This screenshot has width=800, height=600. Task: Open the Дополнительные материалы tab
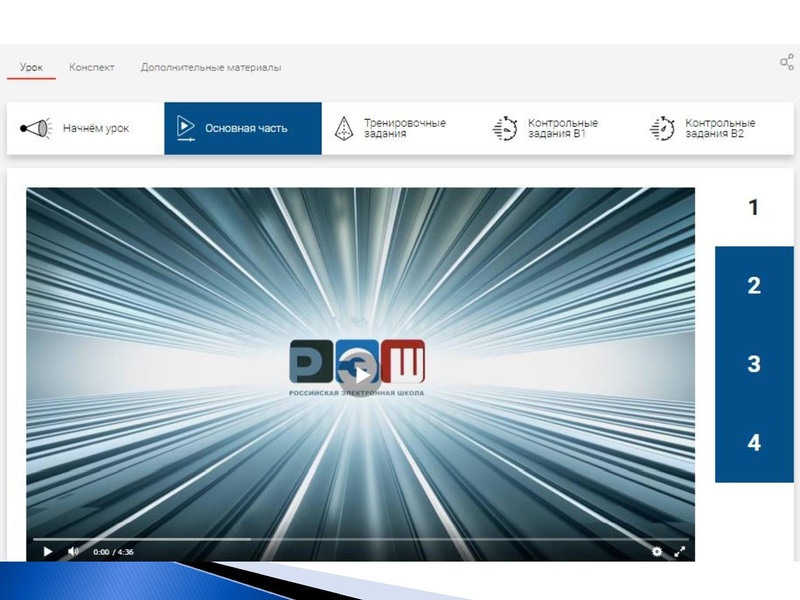211,68
